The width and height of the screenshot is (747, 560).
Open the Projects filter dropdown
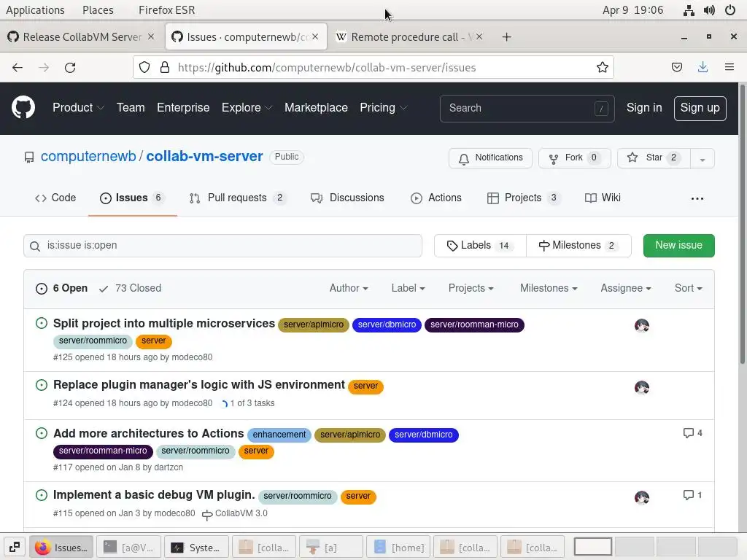click(x=471, y=288)
